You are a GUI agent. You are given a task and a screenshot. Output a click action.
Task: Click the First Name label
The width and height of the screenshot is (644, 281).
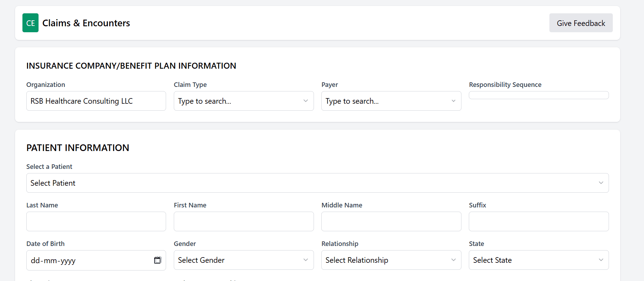point(190,205)
